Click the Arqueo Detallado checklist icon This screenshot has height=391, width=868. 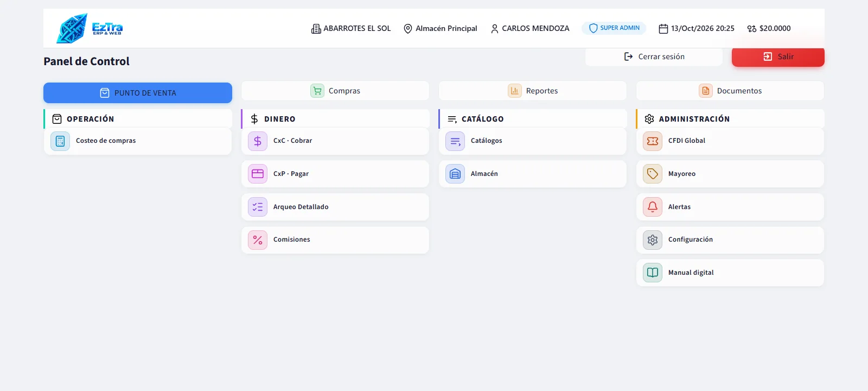point(258,207)
